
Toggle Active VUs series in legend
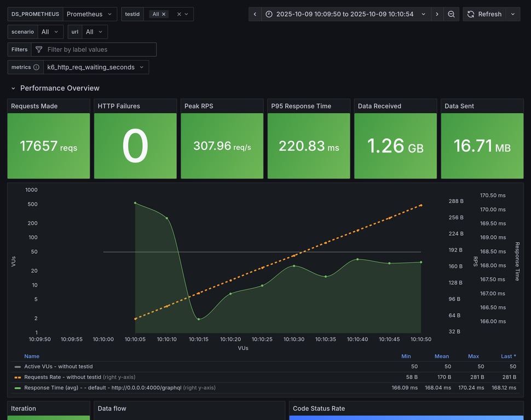tap(59, 366)
